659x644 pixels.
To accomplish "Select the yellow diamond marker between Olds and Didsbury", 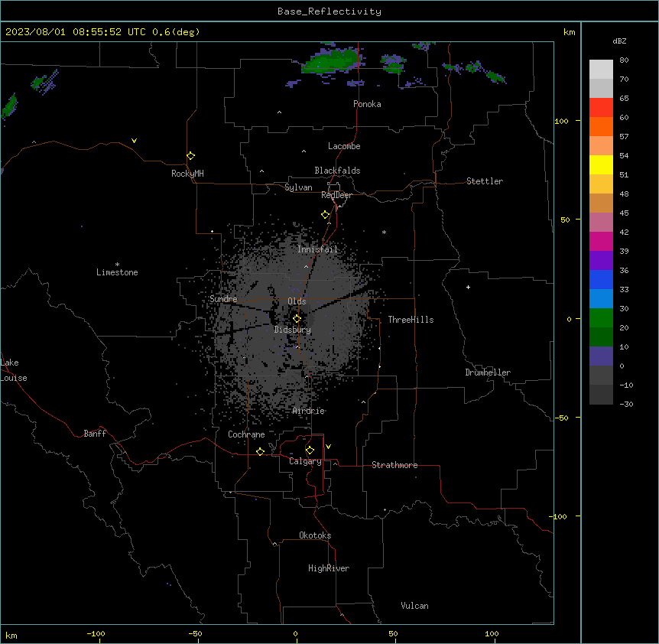I will tap(297, 319).
